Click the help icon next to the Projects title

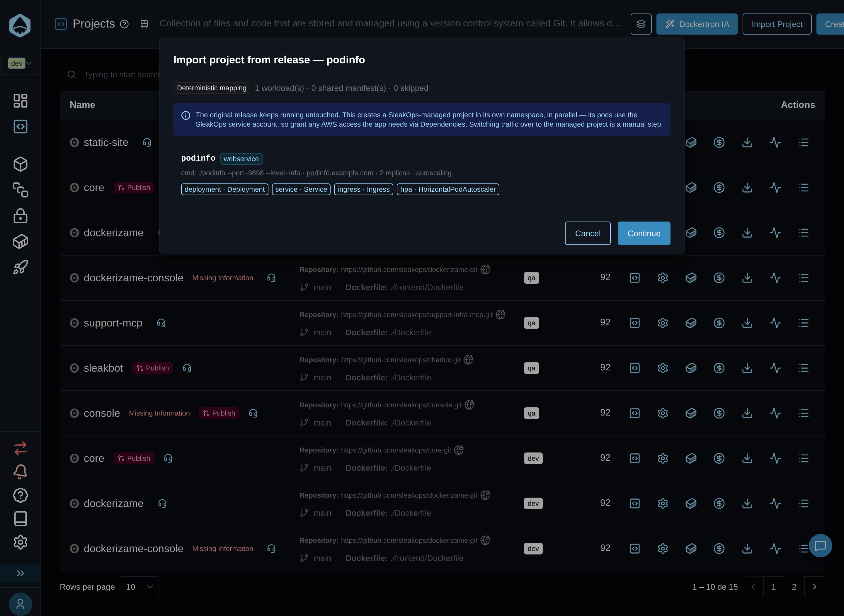point(124,24)
